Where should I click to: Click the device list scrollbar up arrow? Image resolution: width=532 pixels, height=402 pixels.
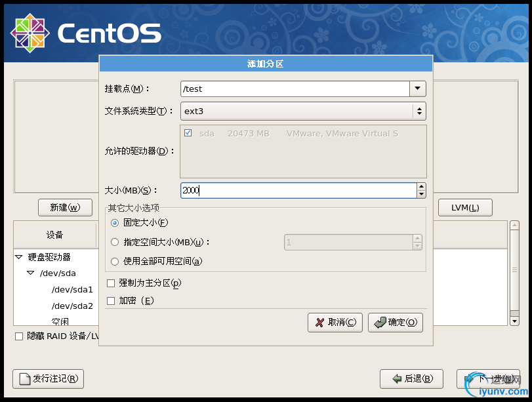pos(515,225)
